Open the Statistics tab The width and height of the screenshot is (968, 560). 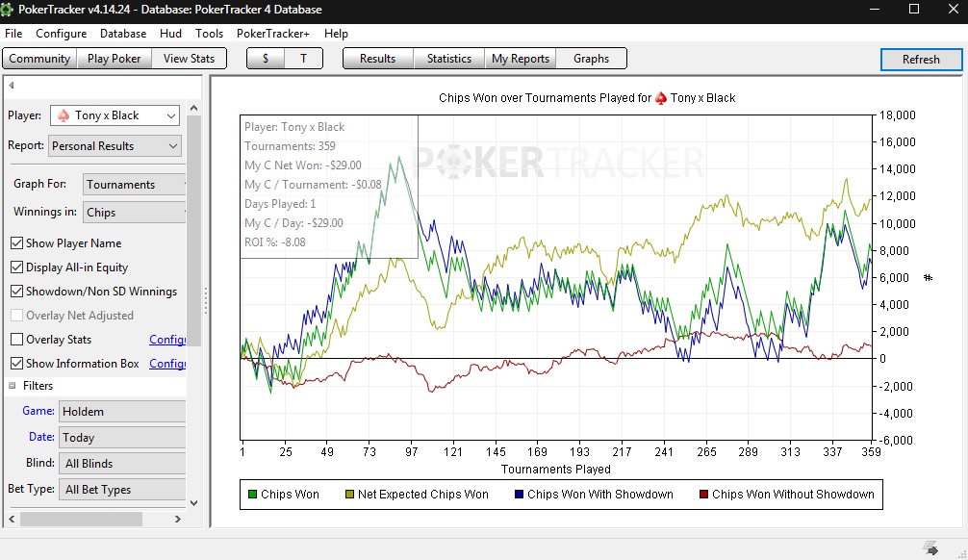448,59
